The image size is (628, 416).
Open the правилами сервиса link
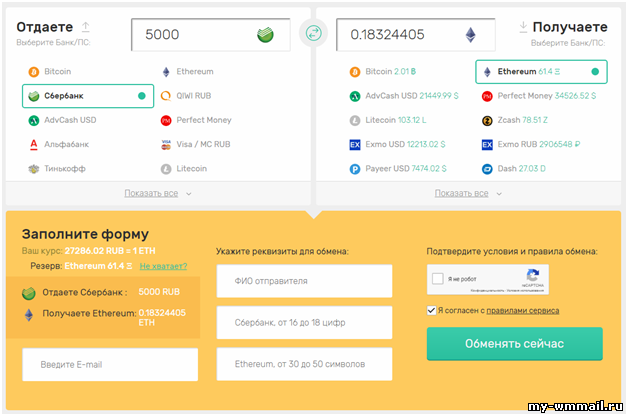tap(523, 311)
